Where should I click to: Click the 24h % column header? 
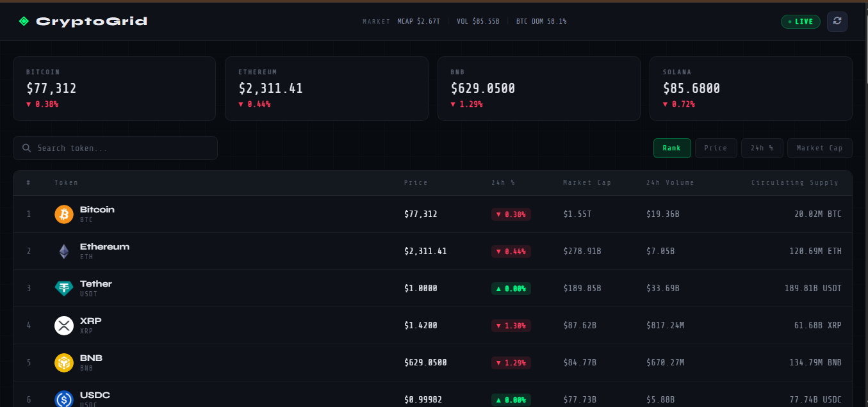click(x=503, y=182)
